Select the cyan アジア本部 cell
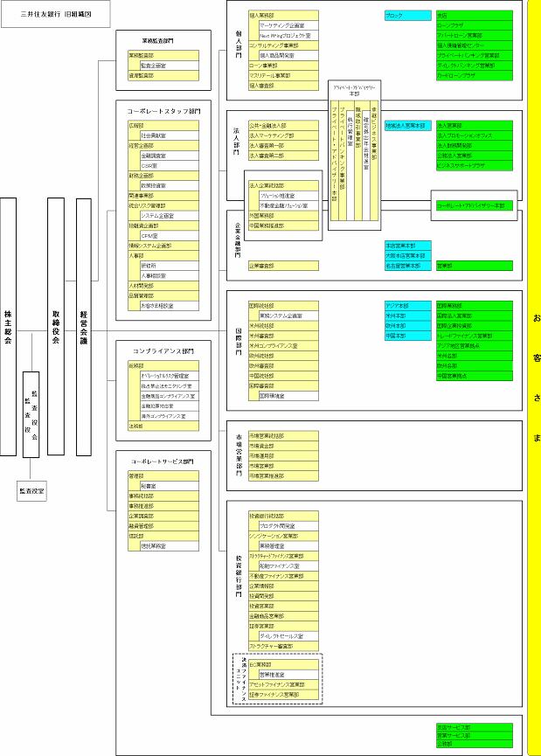Viewport: 541px width, 756px height. (408, 306)
